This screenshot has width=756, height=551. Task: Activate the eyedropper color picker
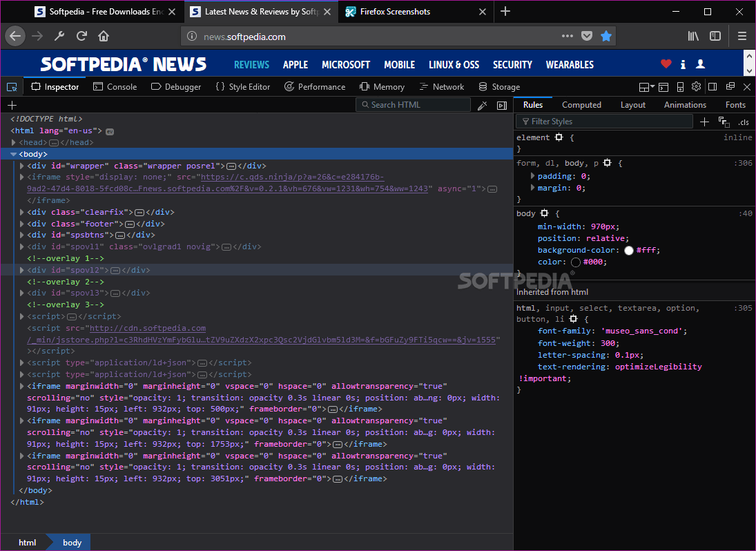click(x=482, y=106)
